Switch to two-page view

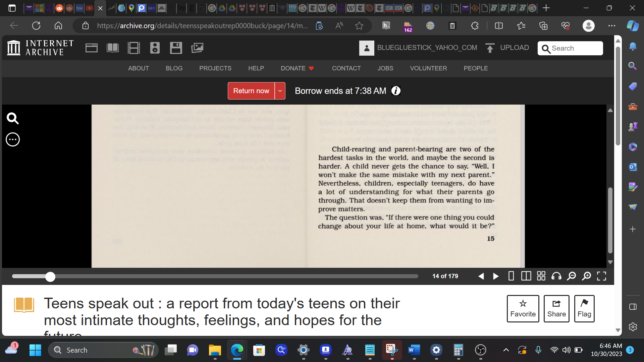(x=526, y=276)
